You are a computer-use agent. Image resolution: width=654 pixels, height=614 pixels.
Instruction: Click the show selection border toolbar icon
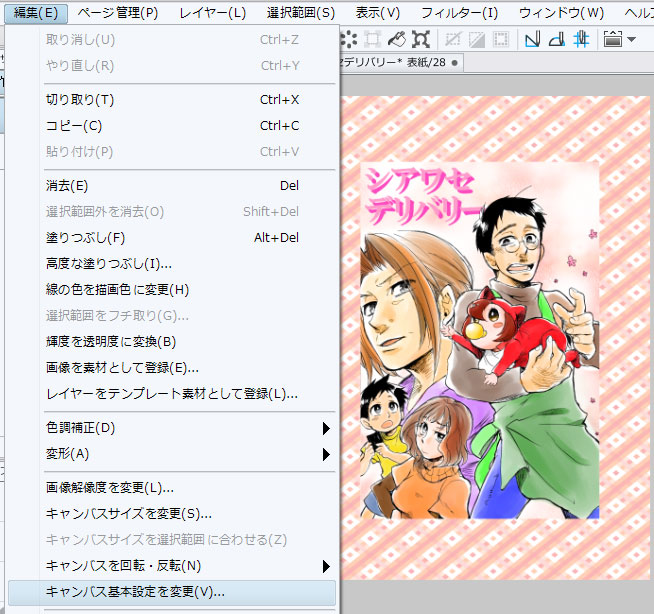[x=501, y=40]
